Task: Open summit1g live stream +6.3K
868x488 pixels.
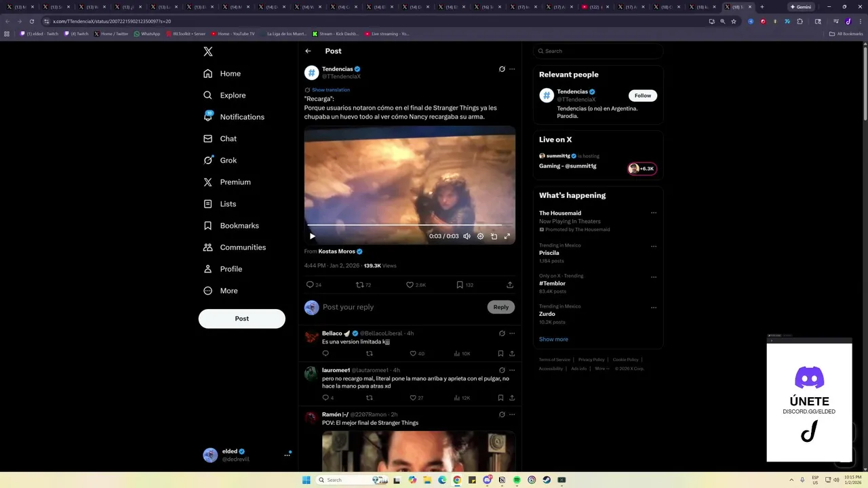Action: tap(642, 169)
